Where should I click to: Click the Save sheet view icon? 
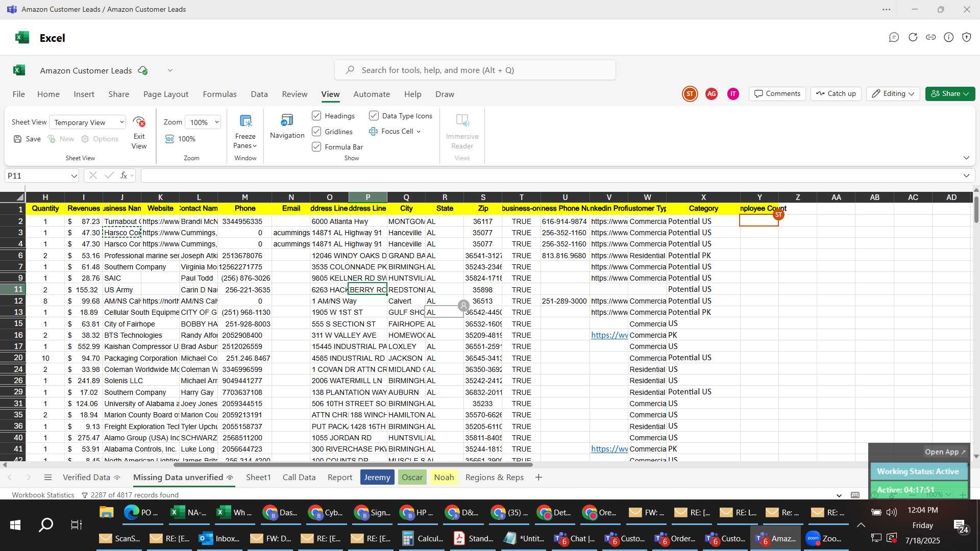pos(18,139)
